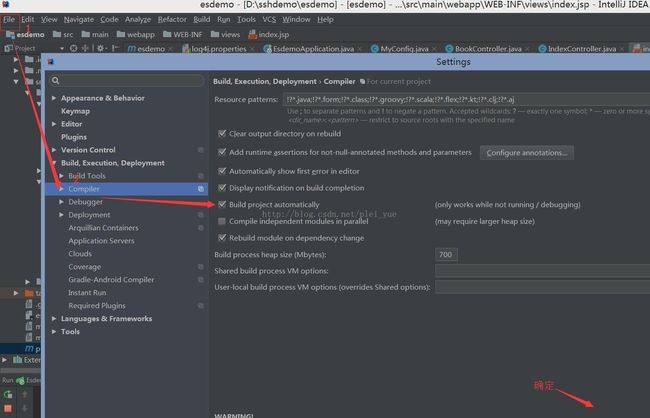Select the Maven pom file icon in project tree
The height and width of the screenshot is (418, 650).
click(x=29, y=348)
